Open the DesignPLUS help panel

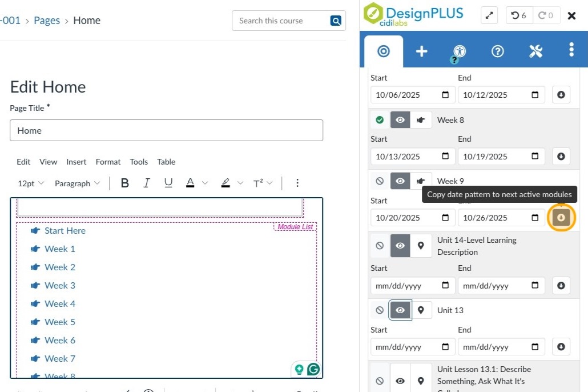pos(497,51)
